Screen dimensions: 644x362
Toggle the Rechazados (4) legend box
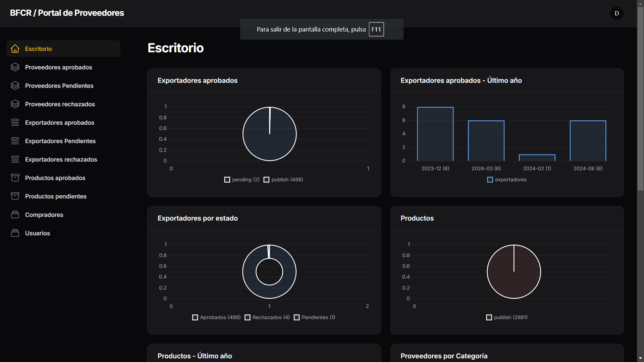pyautogui.click(x=248, y=317)
